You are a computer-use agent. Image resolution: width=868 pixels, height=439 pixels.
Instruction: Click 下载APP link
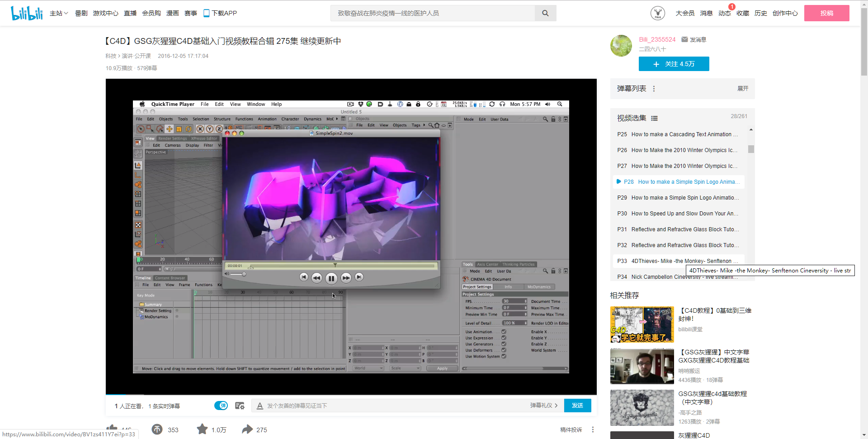[x=224, y=13]
